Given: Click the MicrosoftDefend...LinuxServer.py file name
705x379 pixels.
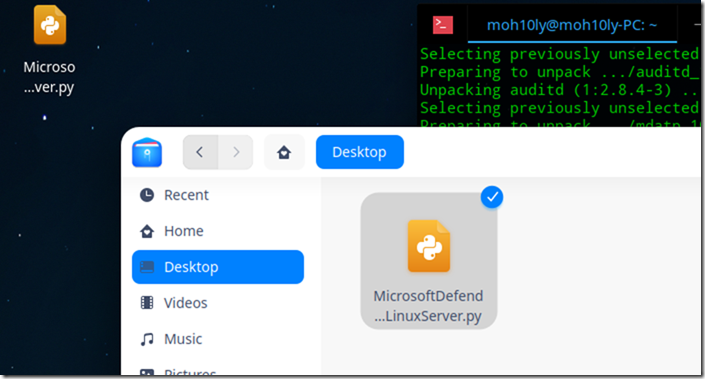Looking at the screenshot, I should pyautogui.click(x=428, y=306).
